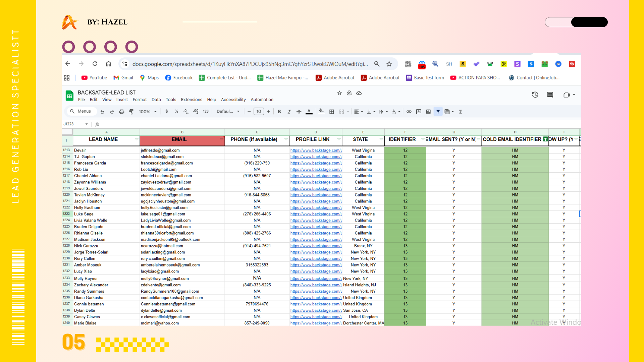Open the comments panel icon

[550, 95]
